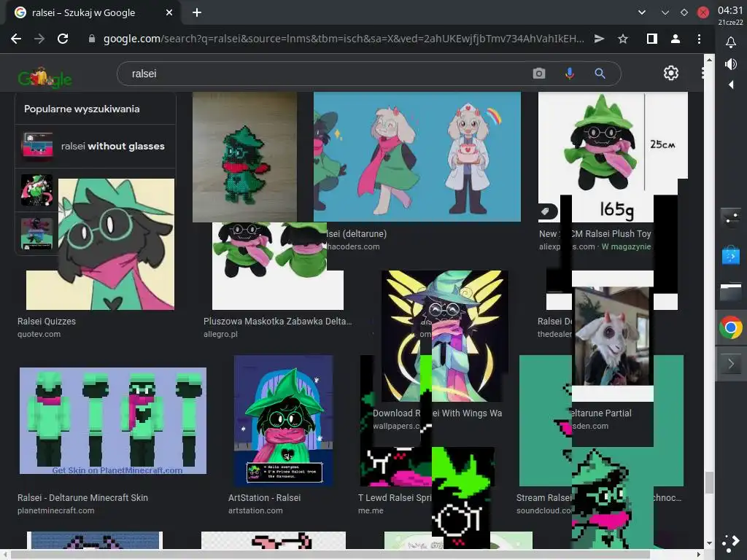Open 'Ralsei - Deltarune Minecraft Skin' link
The height and width of the screenshot is (560, 747).
[83, 497]
